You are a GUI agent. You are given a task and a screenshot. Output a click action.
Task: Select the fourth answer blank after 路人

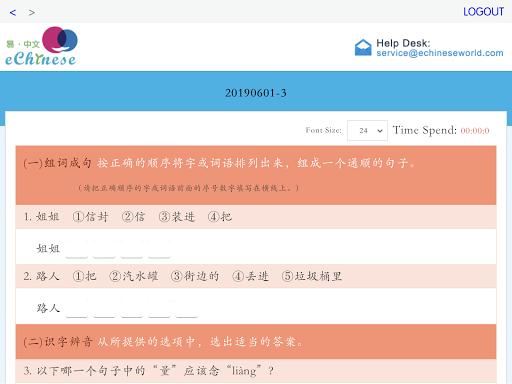pyautogui.click(x=159, y=308)
